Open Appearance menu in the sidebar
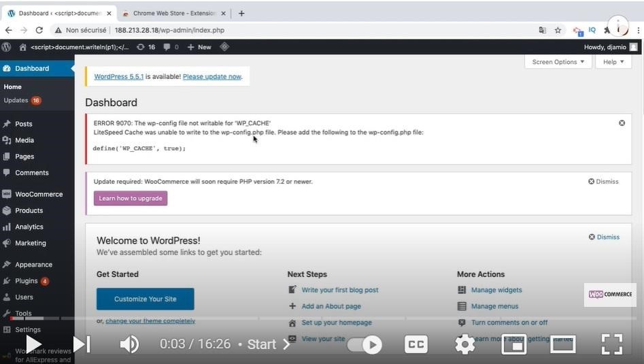The width and height of the screenshot is (644, 364). pyautogui.click(x=37, y=265)
